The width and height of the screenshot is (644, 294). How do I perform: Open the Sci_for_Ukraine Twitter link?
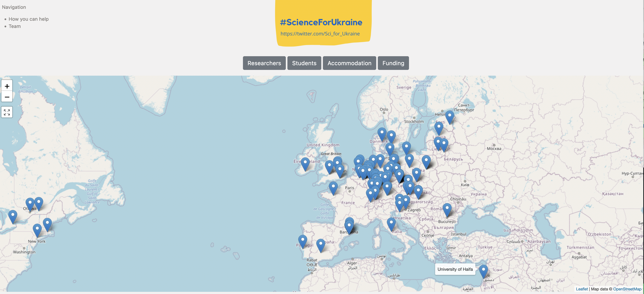coord(320,34)
